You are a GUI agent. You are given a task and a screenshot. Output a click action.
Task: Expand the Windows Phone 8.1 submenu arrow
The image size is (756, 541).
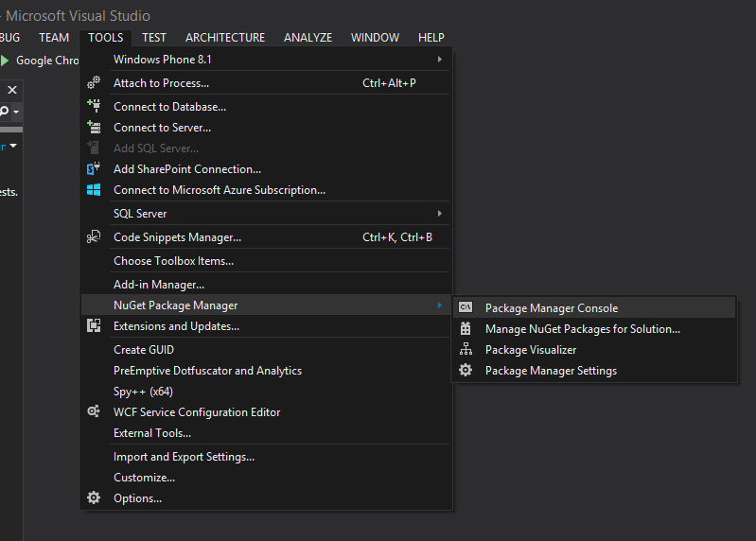coord(440,60)
